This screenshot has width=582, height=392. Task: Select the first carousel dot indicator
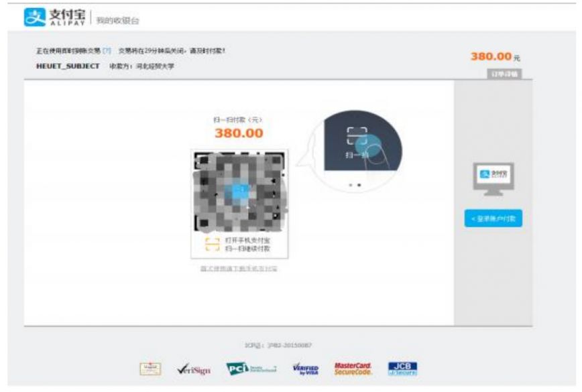click(351, 185)
